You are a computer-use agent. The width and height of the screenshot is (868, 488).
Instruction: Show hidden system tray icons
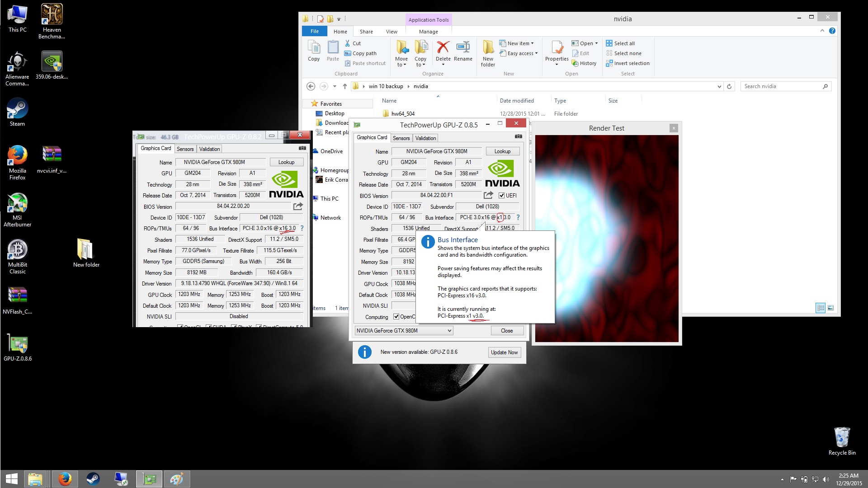click(x=782, y=479)
